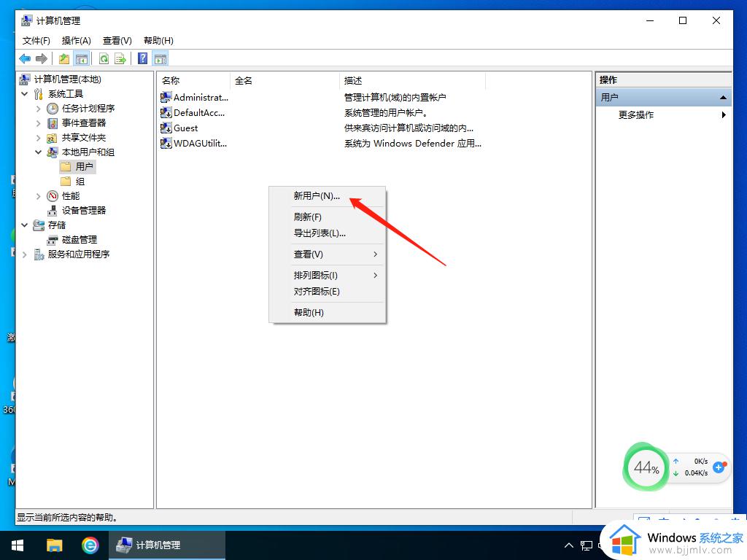
Task: Show hidden system tray icons chevron
Action: (569, 545)
